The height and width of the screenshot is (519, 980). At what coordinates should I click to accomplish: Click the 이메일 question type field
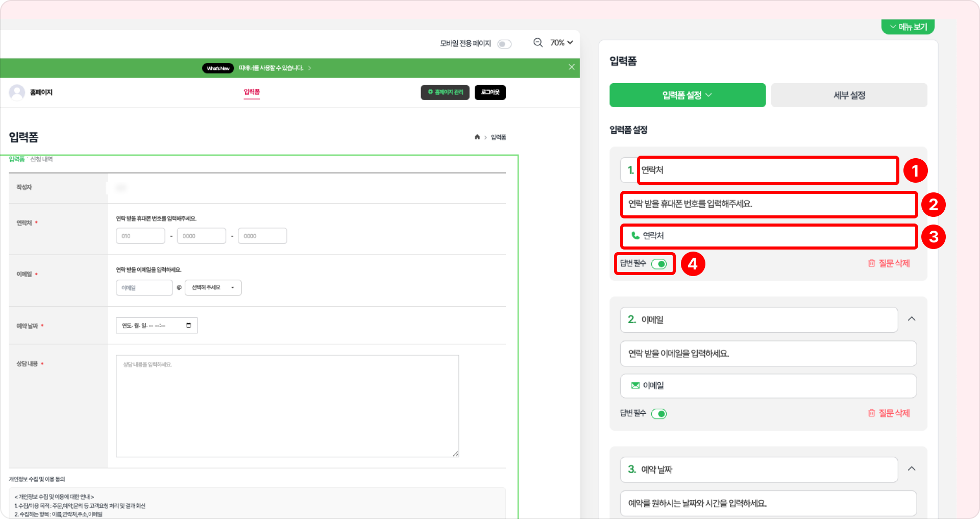pyautogui.click(x=768, y=386)
